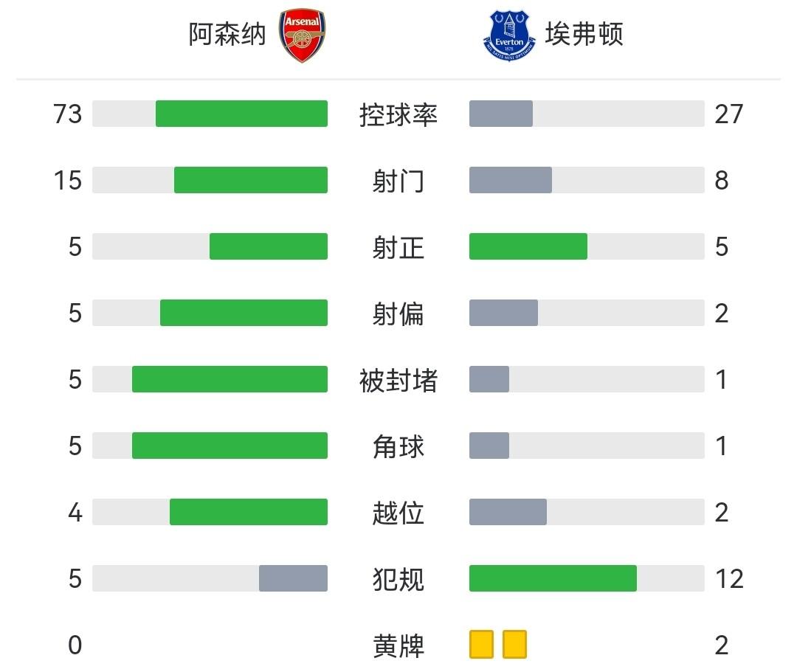Click the Arsenal club crest
The image size is (797, 672).
pyautogui.click(x=303, y=35)
